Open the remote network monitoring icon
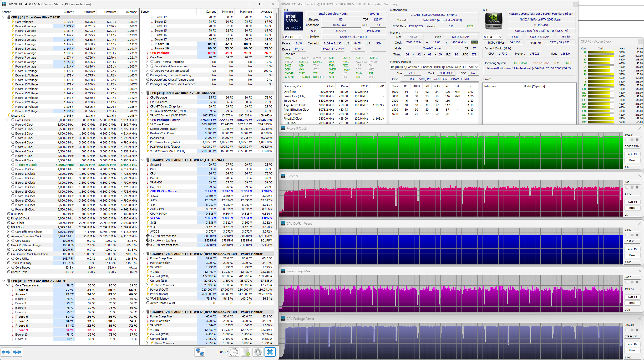 coord(200,352)
